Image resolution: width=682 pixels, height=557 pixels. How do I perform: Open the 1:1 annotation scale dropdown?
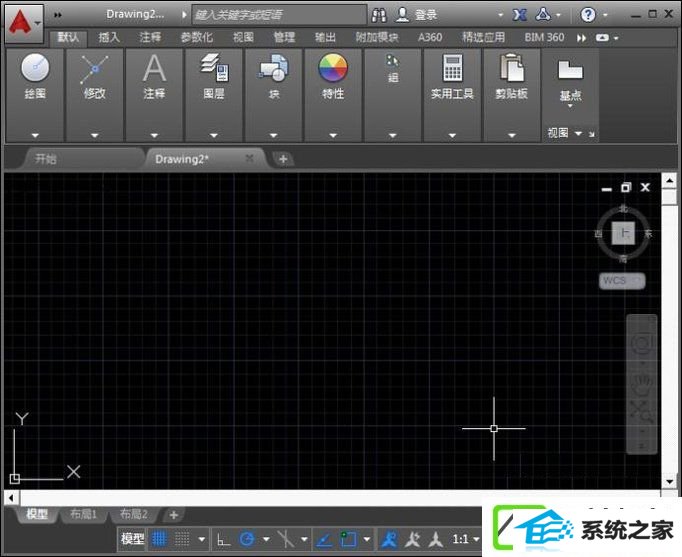[466, 540]
